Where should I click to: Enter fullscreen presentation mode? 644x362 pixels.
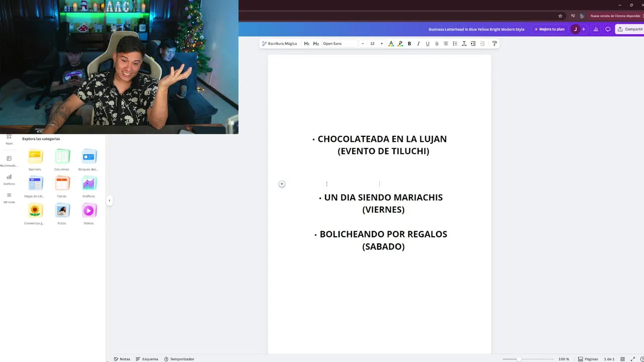pos(632,359)
